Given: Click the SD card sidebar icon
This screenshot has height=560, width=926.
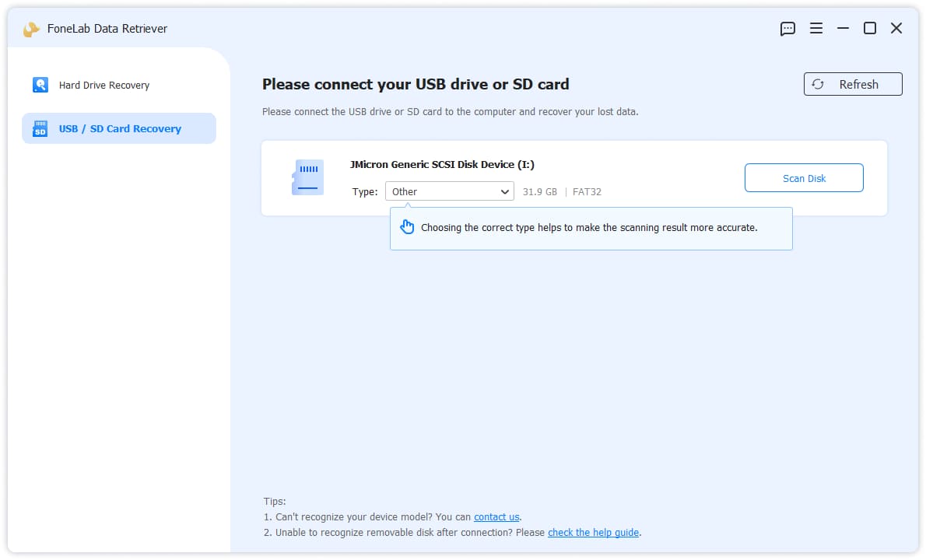Looking at the screenshot, I should pyautogui.click(x=40, y=128).
